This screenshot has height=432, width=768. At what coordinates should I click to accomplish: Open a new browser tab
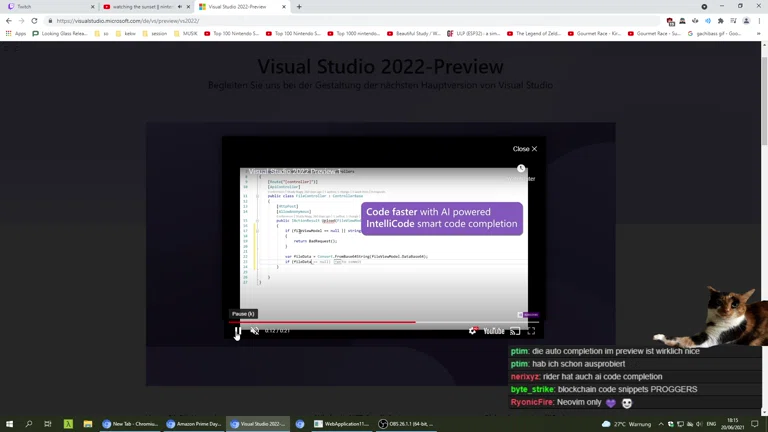(x=299, y=7)
